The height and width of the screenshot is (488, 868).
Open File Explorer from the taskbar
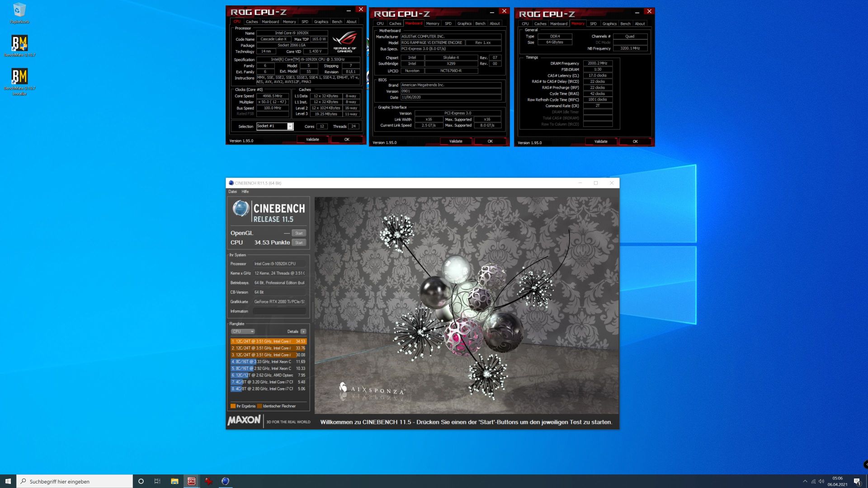[x=175, y=481]
